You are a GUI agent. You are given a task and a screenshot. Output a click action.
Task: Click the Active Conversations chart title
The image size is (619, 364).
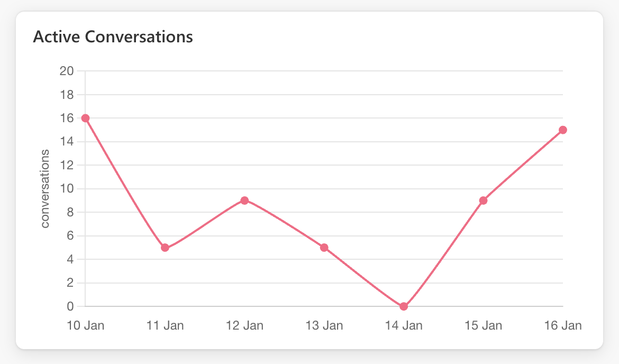click(x=113, y=37)
